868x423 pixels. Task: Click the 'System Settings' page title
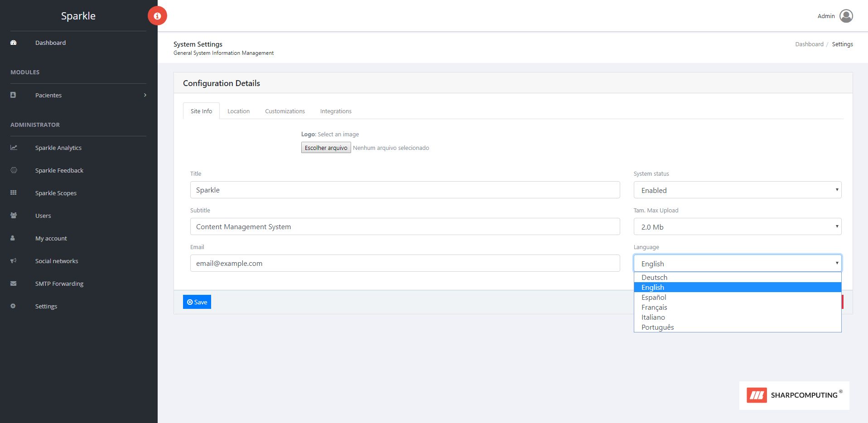(198, 44)
